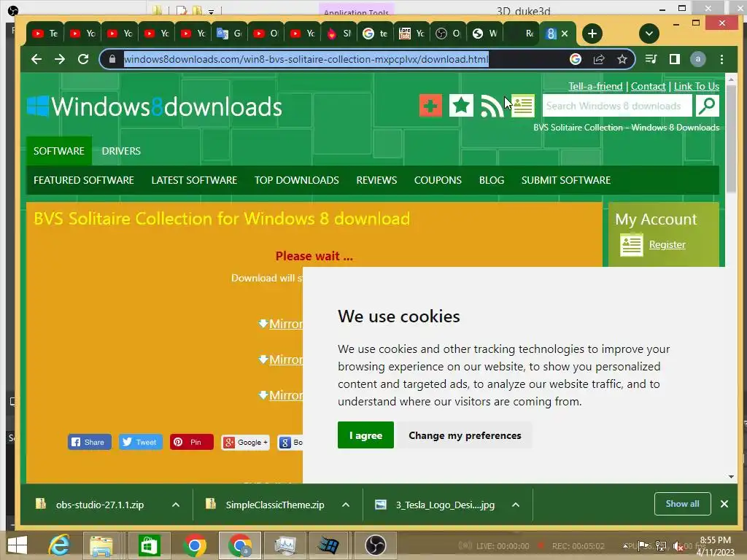Screen dimensions: 747x560
Task: Bookmark this page with the star icon
Action: point(622,59)
